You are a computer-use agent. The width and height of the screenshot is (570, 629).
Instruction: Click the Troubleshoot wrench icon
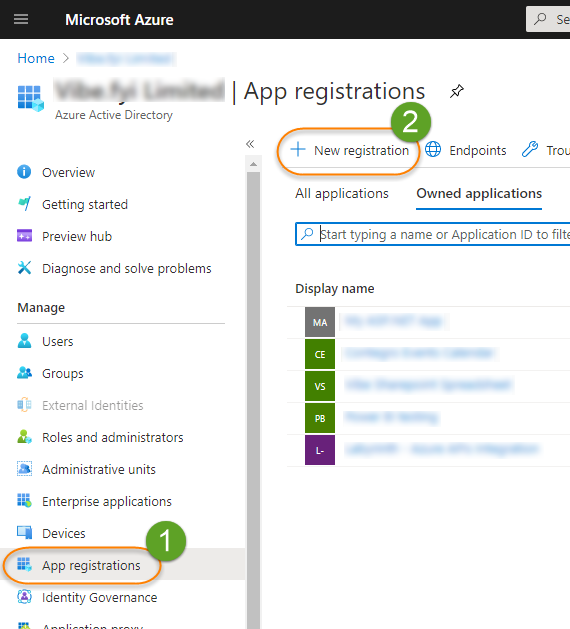(x=529, y=149)
